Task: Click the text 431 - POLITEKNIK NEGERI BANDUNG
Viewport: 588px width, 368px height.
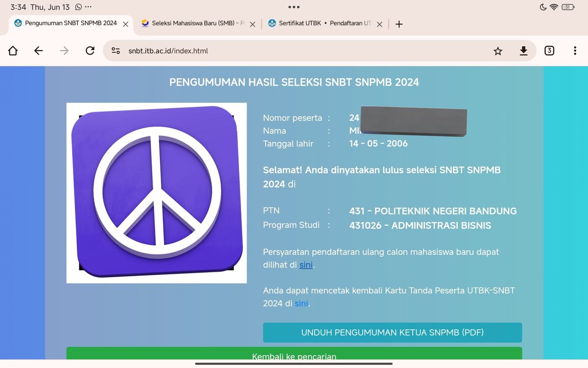Action: coord(433,211)
